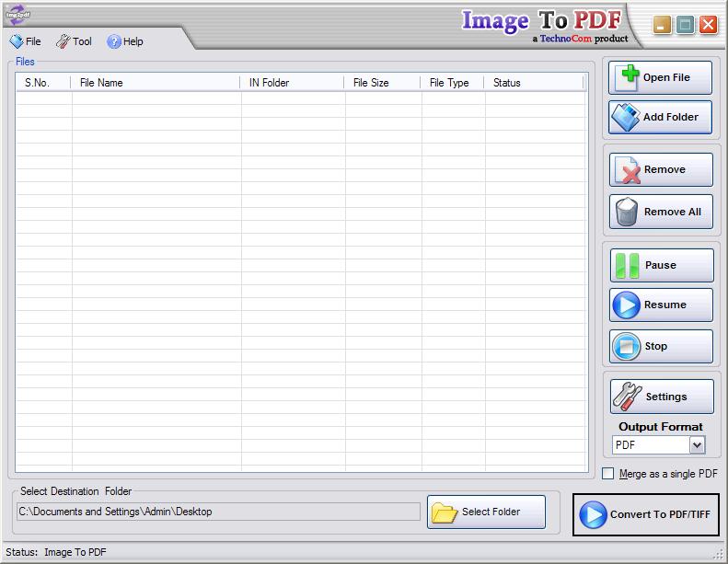
Task: Close the Image To PDF window
Action: (x=709, y=25)
